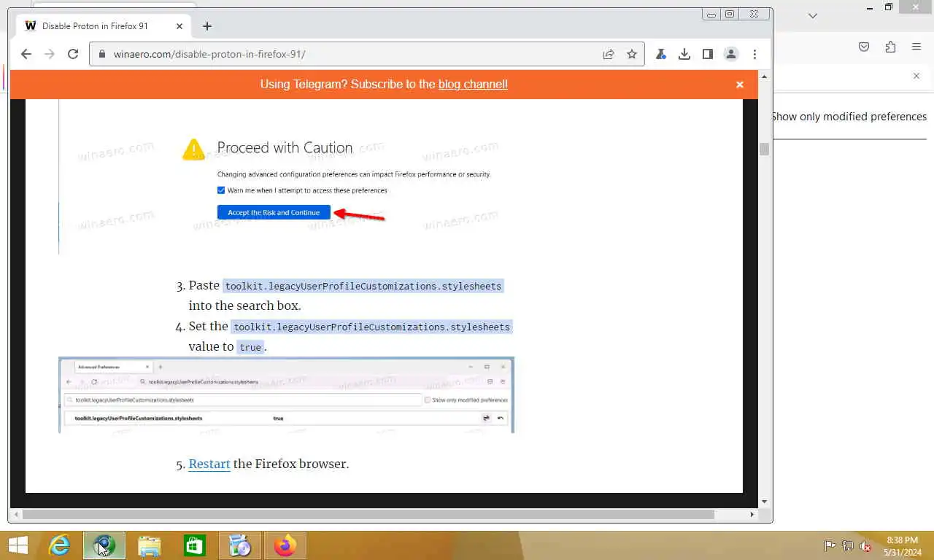Click the muted volume icon in the tray

tap(865, 545)
